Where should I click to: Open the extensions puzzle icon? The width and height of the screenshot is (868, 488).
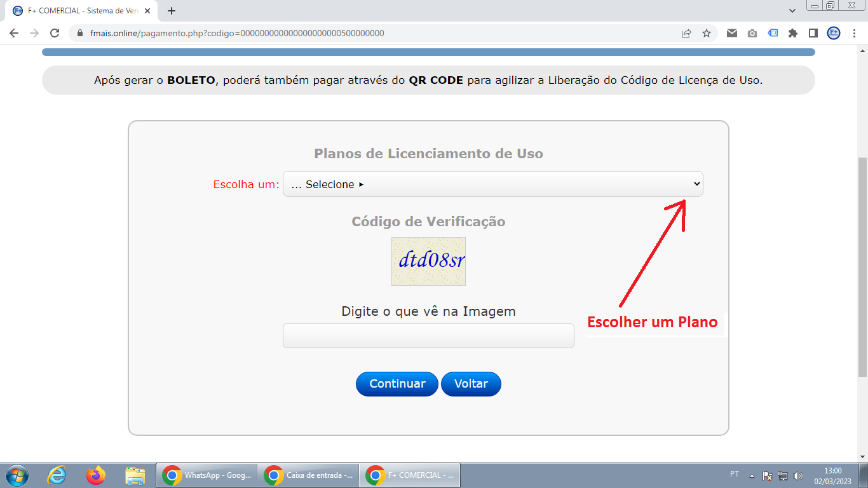tap(793, 33)
